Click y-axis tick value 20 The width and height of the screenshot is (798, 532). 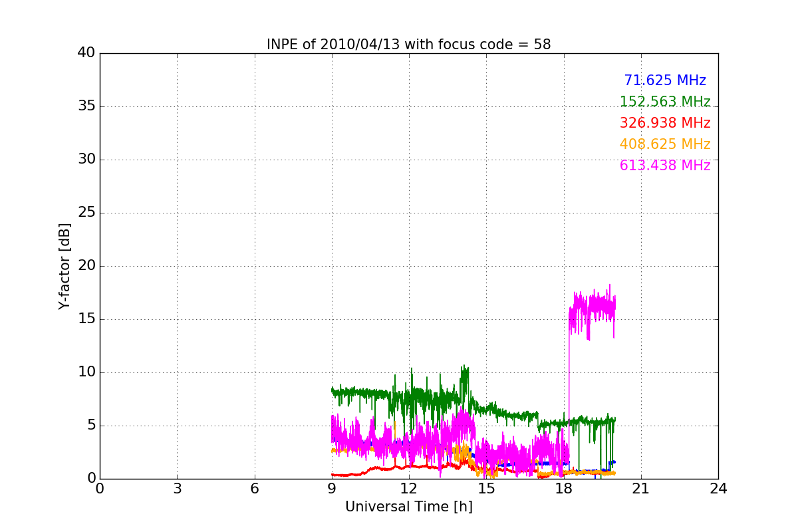coord(86,266)
